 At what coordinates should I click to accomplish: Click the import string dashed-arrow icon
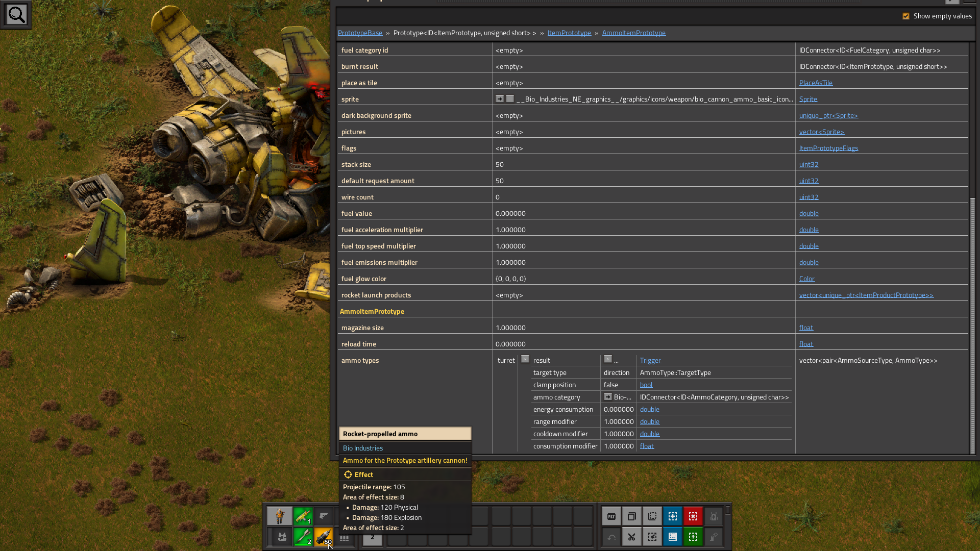(x=652, y=537)
